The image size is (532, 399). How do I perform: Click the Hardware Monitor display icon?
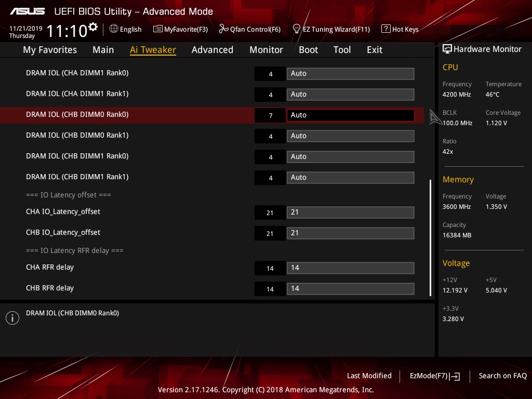point(447,49)
